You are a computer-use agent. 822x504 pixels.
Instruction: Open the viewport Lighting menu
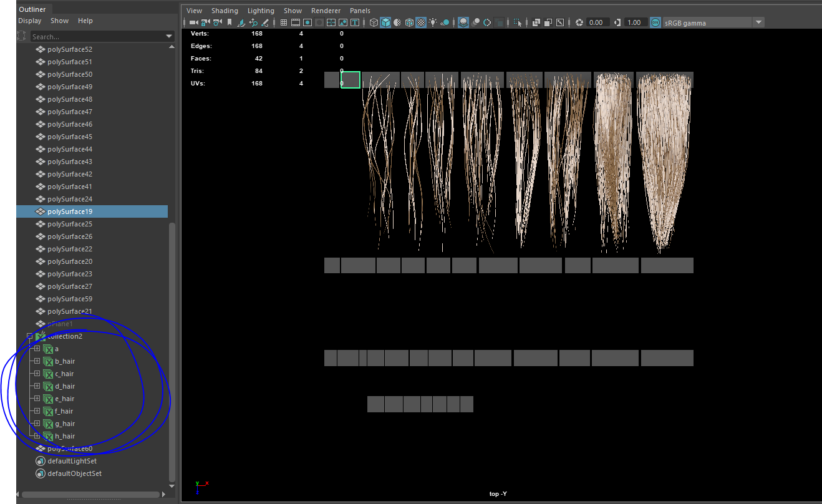[261, 11]
